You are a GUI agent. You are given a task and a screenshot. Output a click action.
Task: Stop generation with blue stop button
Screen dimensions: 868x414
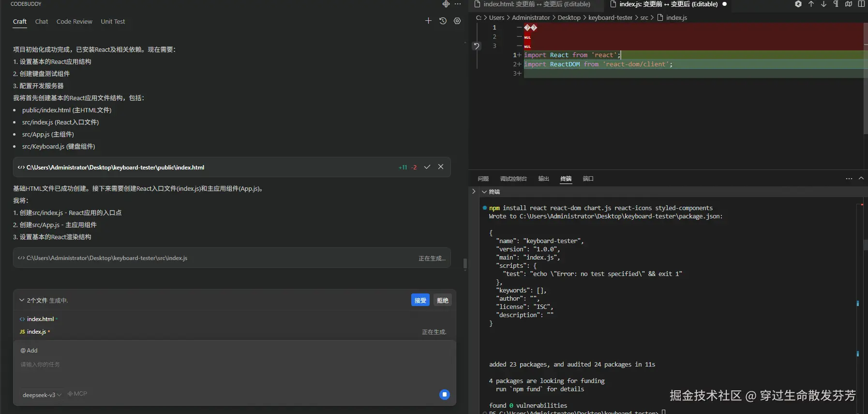445,395
